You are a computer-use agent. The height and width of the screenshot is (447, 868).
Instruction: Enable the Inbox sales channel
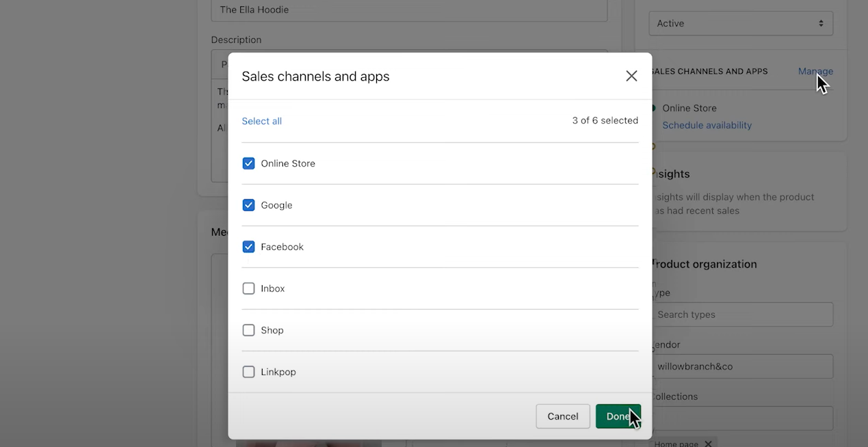(248, 288)
